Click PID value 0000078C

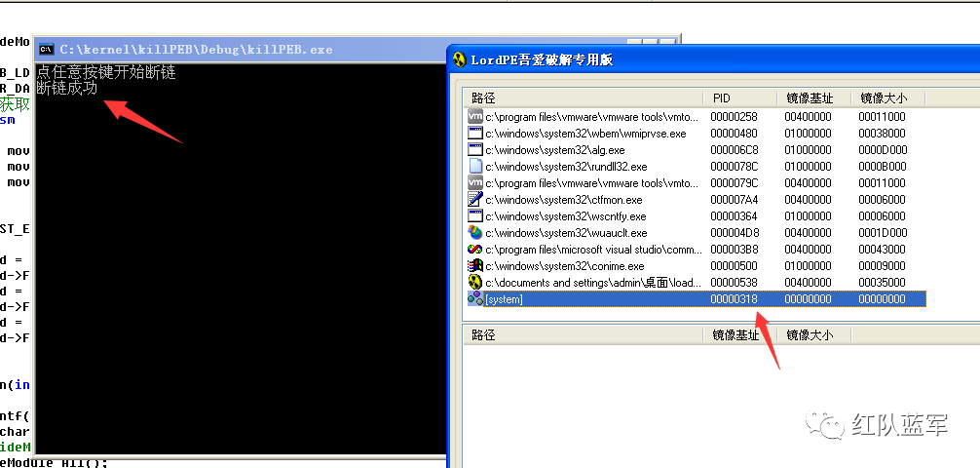coord(734,167)
